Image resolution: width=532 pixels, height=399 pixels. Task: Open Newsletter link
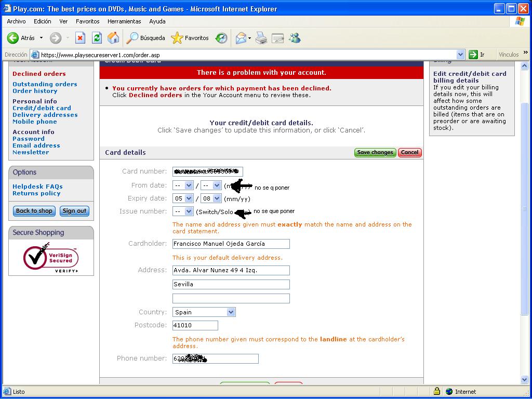[x=31, y=152]
